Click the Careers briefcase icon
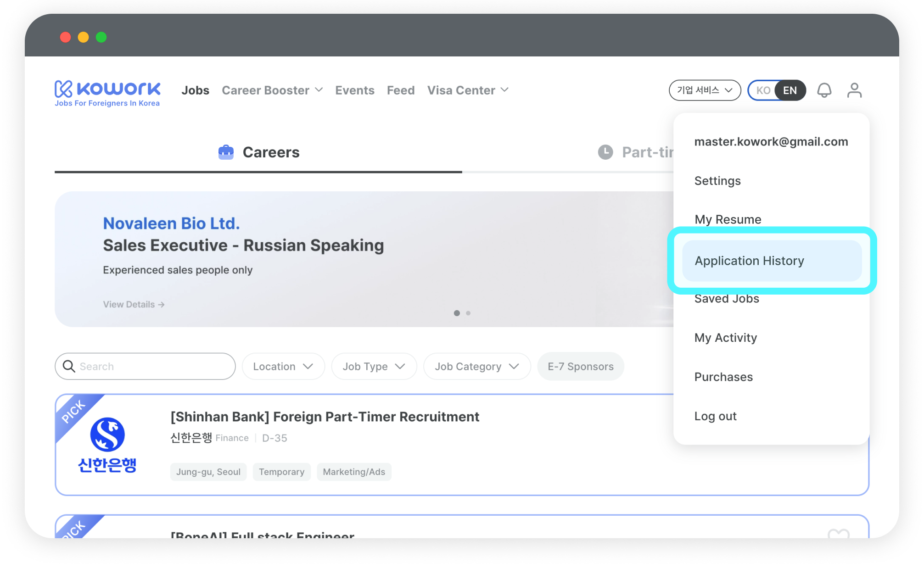 (226, 152)
